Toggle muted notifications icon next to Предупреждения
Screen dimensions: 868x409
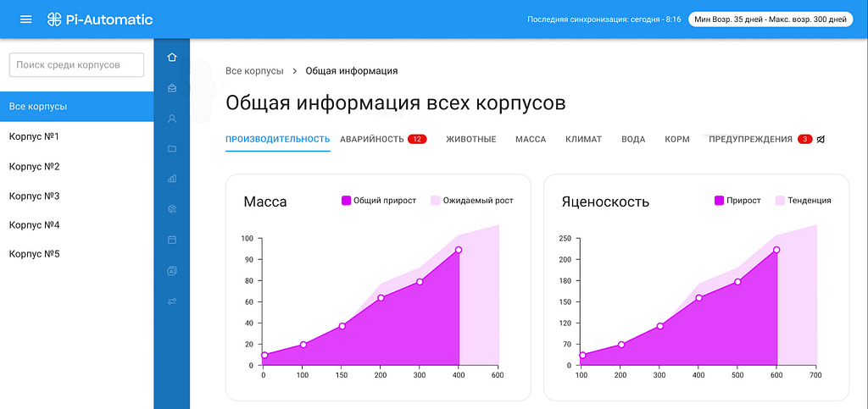(821, 139)
